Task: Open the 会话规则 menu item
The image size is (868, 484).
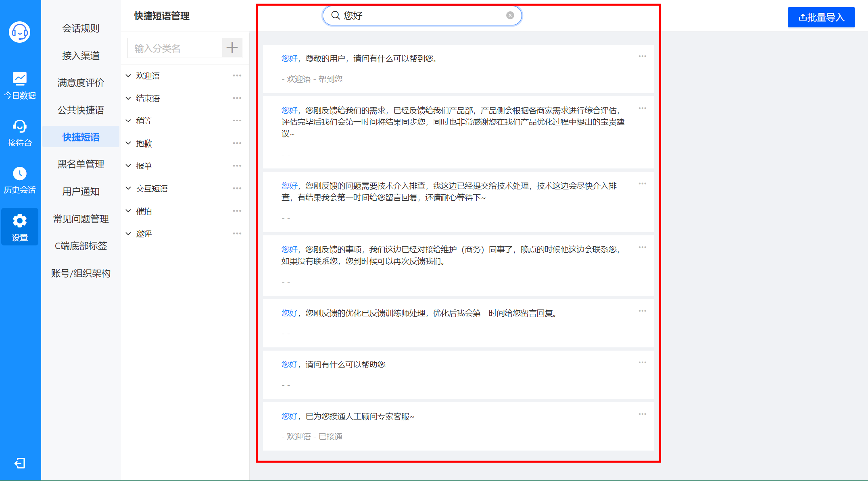Action: point(81,28)
